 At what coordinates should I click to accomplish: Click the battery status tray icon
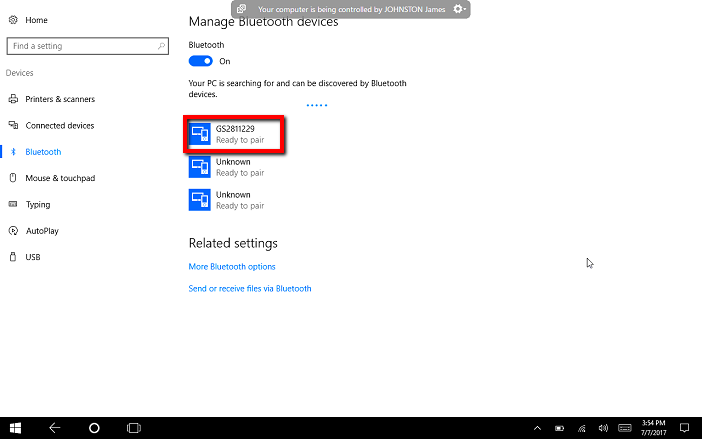[559, 427]
